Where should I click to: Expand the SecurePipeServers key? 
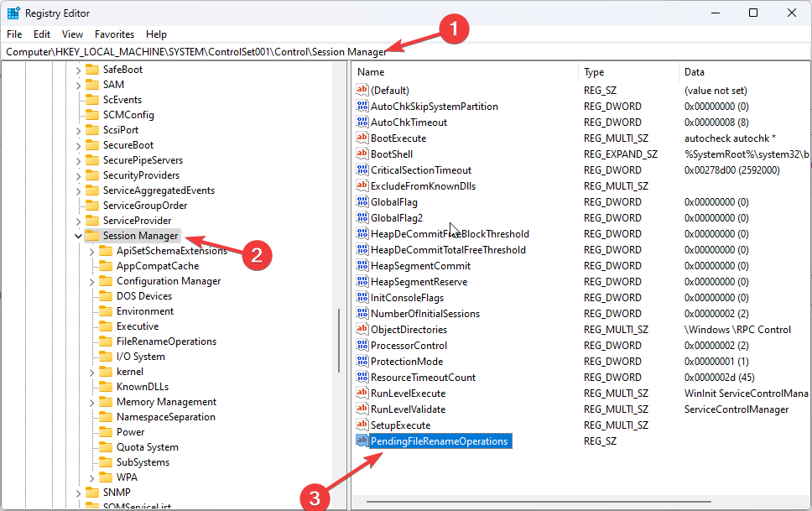78,160
